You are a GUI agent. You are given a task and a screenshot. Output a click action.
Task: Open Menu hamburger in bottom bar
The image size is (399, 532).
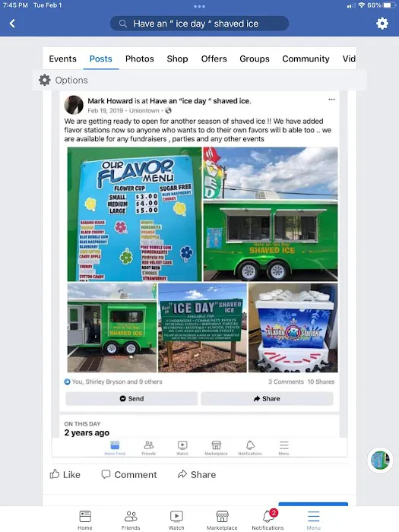click(x=313, y=520)
